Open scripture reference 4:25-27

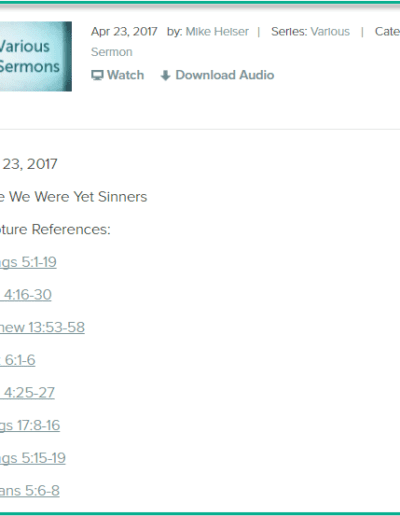tap(27, 393)
